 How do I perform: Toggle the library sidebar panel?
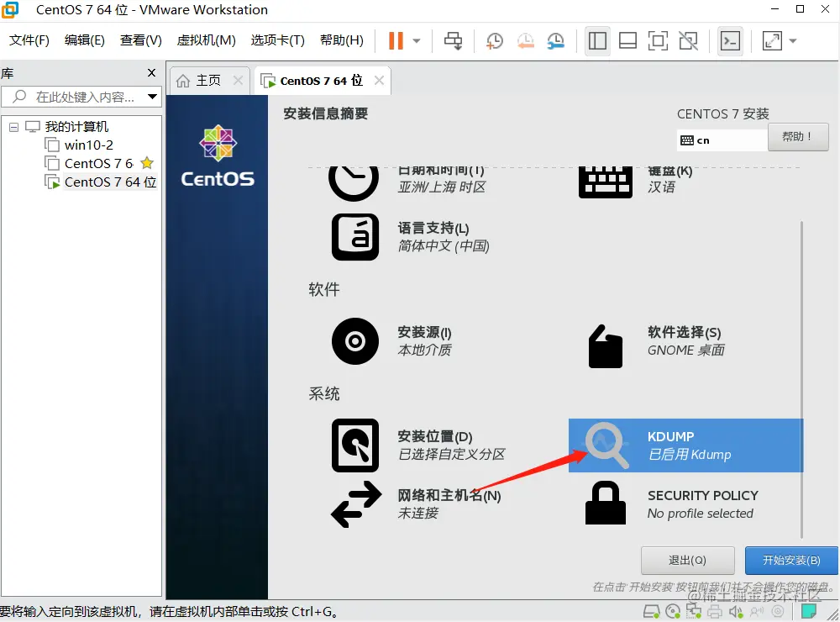tap(597, 40)
